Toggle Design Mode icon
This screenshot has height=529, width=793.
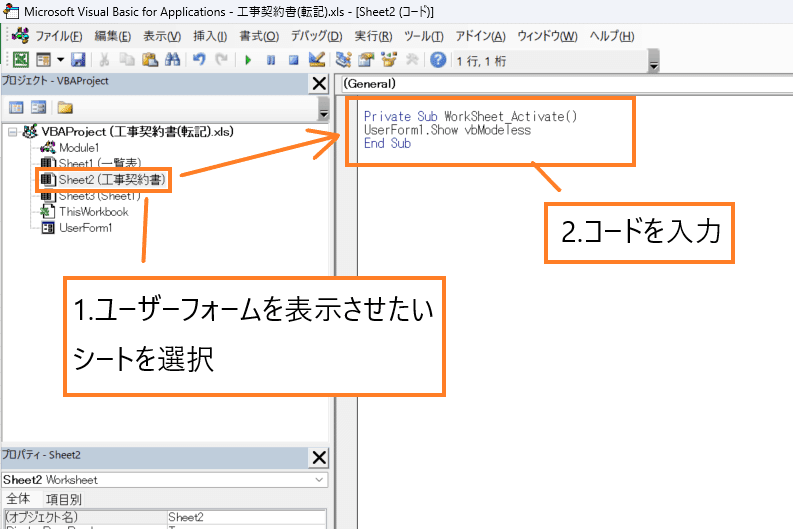pos(317,60)
